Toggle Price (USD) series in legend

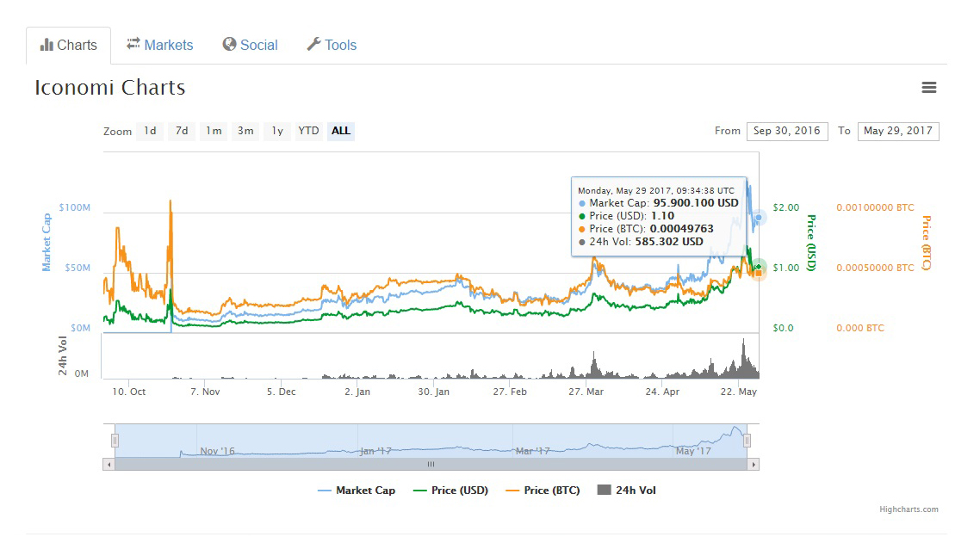(x=450, y=491)
